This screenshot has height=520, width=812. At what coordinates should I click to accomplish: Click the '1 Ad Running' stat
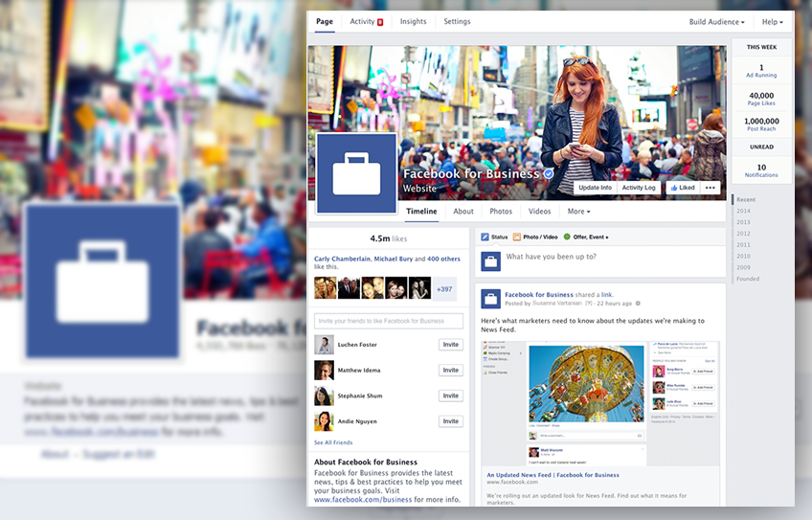[761, 71]
